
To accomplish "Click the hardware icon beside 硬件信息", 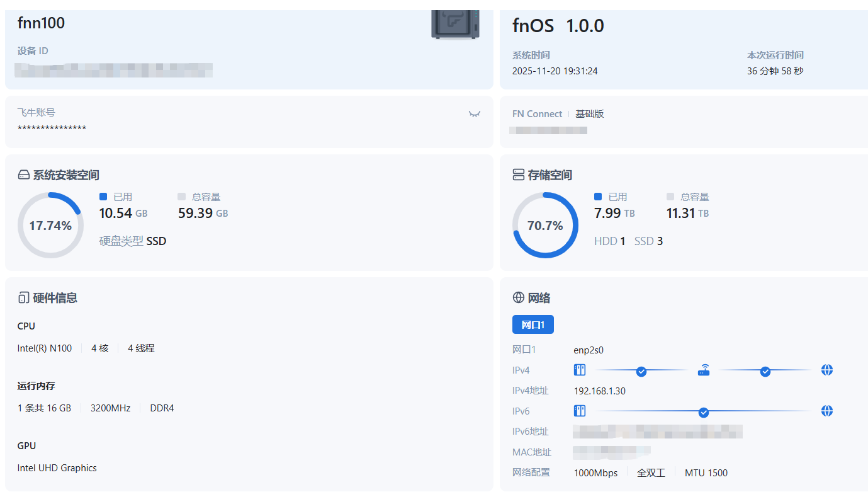I will click(24, 298).
